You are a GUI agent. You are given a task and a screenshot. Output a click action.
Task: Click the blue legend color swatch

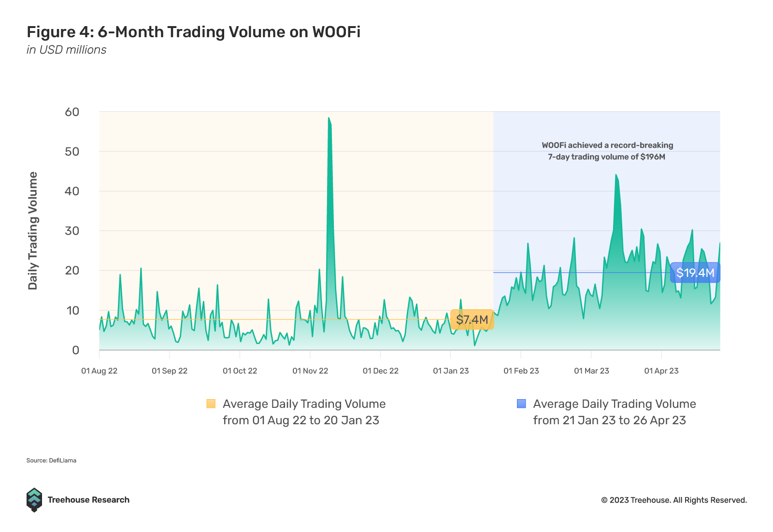(521, 403)
